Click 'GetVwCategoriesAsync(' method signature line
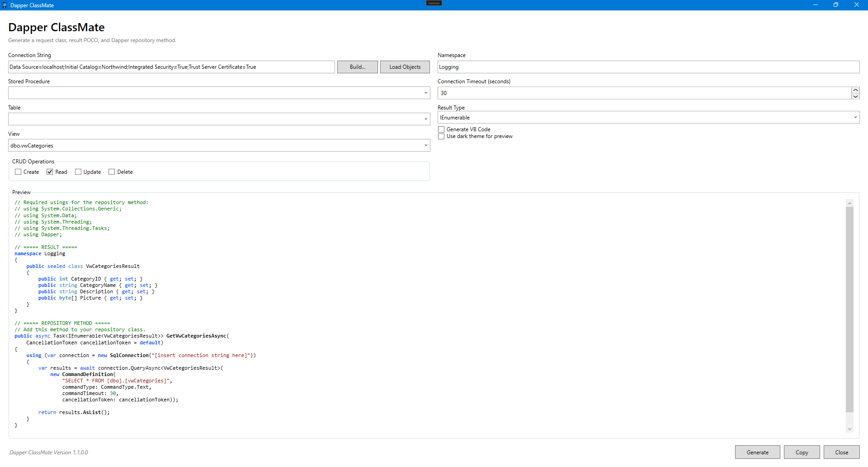 (x=122, y=336)
